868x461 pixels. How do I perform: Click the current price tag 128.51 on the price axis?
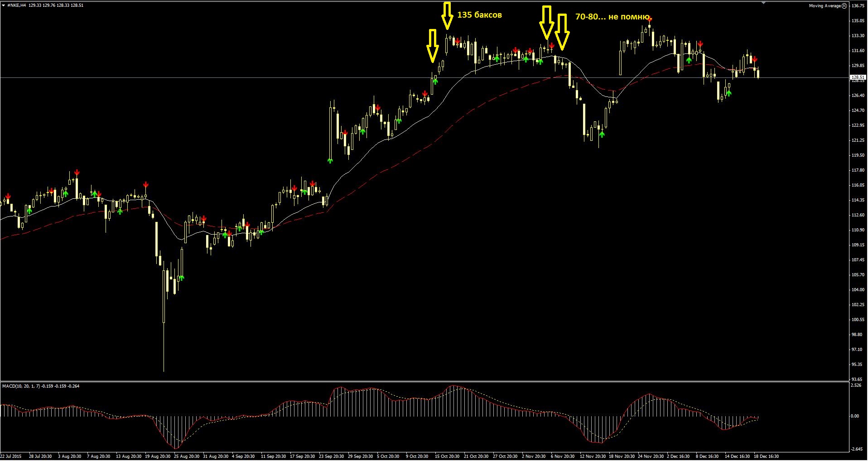(858, 77)
